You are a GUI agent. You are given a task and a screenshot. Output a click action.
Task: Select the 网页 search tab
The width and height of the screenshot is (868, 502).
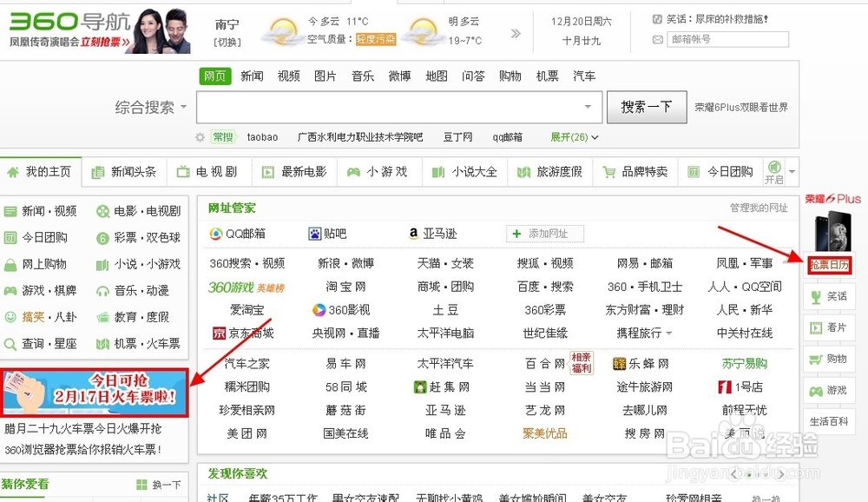[214, 76]
